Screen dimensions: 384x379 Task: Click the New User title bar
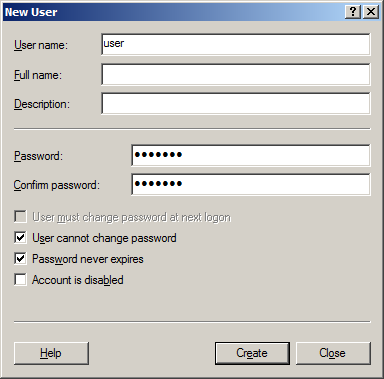[x=173, y=12]
